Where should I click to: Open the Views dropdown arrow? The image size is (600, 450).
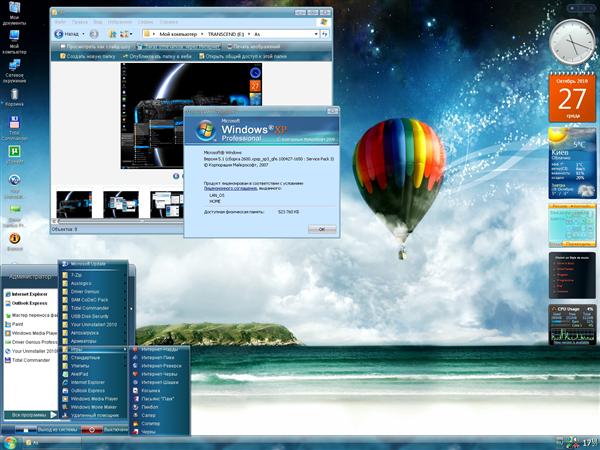[x=131, y=34]
